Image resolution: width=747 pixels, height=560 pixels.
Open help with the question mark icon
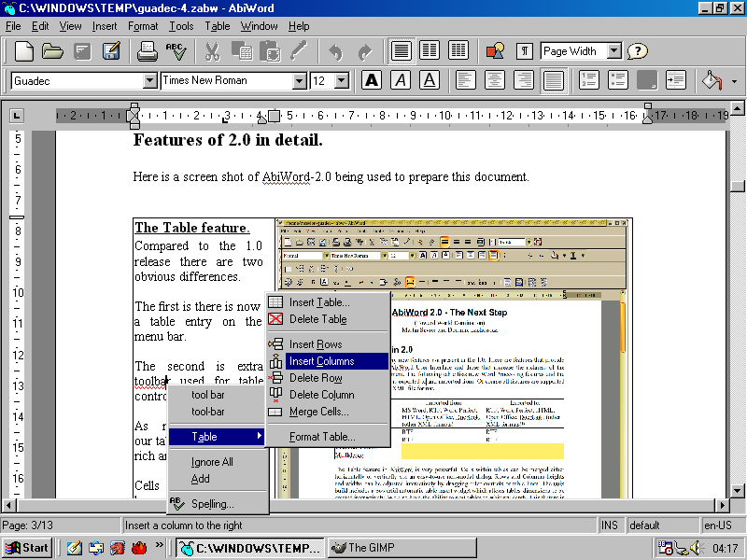click(x=638, y=51)
